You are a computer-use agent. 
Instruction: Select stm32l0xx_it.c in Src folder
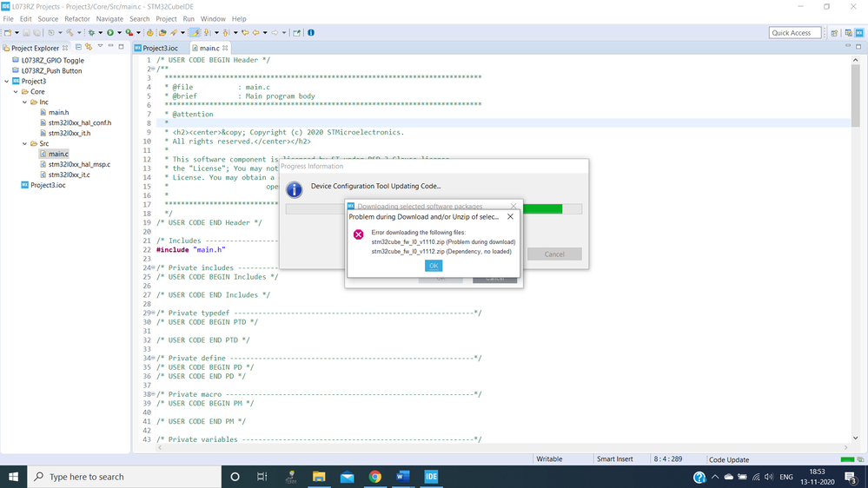tap(70, 175)
